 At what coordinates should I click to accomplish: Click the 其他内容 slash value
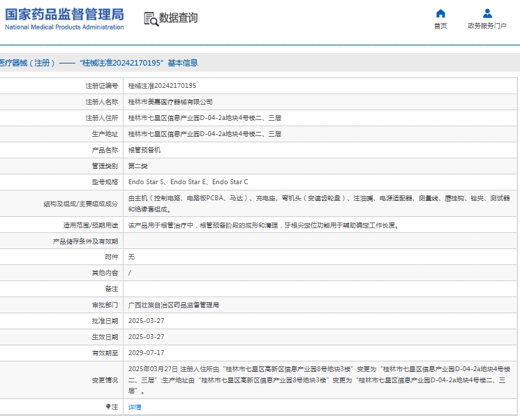click(130, 273)
